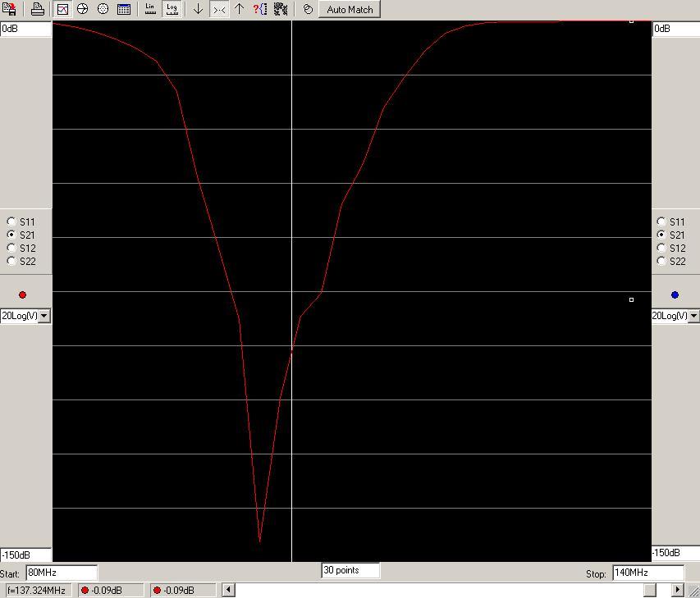Click the horizontal scrollbar thumb

pos(651,590)
